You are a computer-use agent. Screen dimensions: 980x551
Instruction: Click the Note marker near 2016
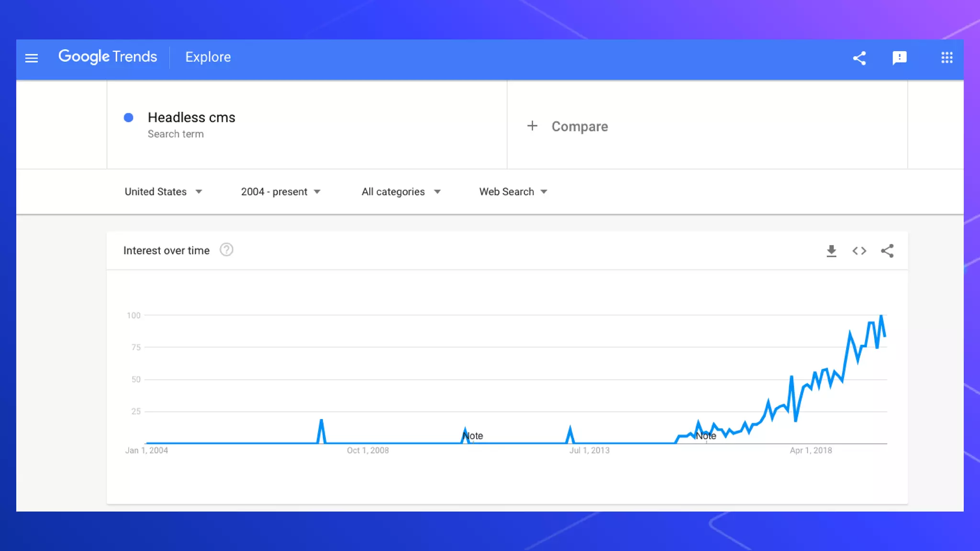[x=706, y=436]
